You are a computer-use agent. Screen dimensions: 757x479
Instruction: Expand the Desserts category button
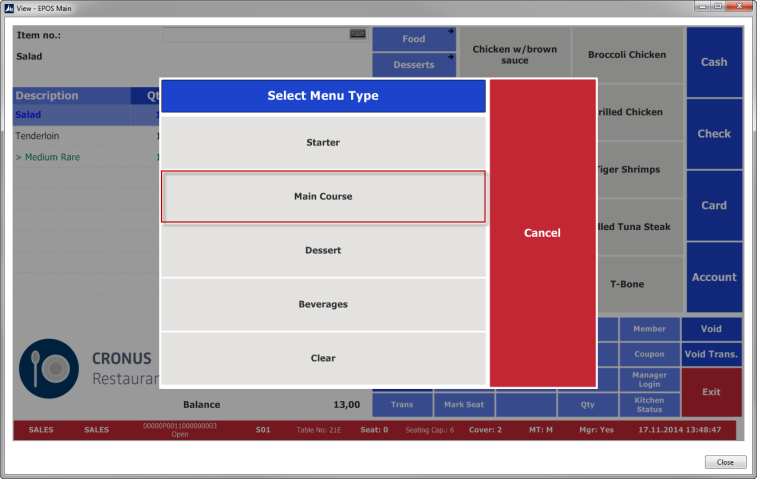(x=414, y=65)
